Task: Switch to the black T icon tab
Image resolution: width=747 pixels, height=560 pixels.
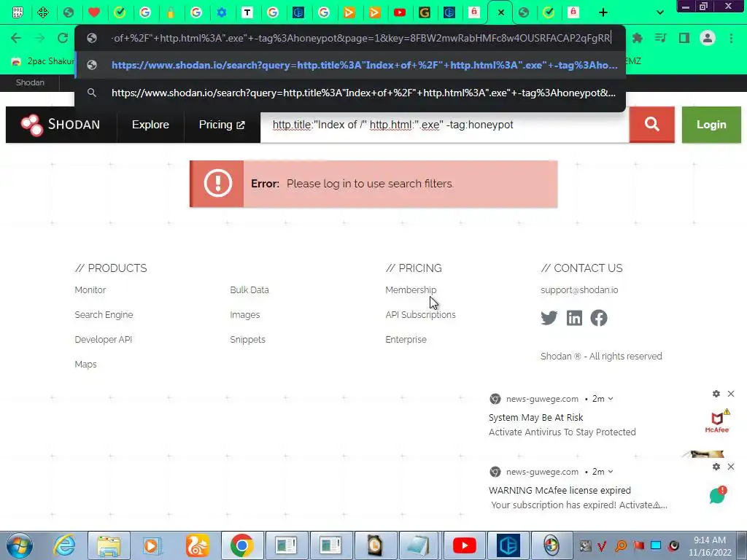Action: 247,13
